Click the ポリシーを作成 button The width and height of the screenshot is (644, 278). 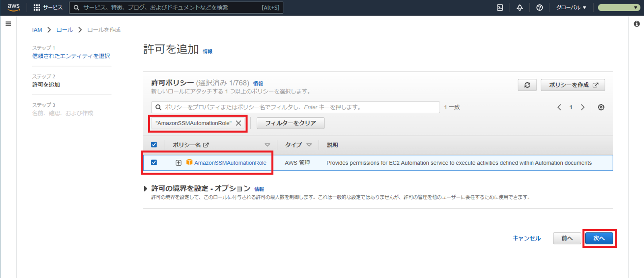tap(573, 85)
